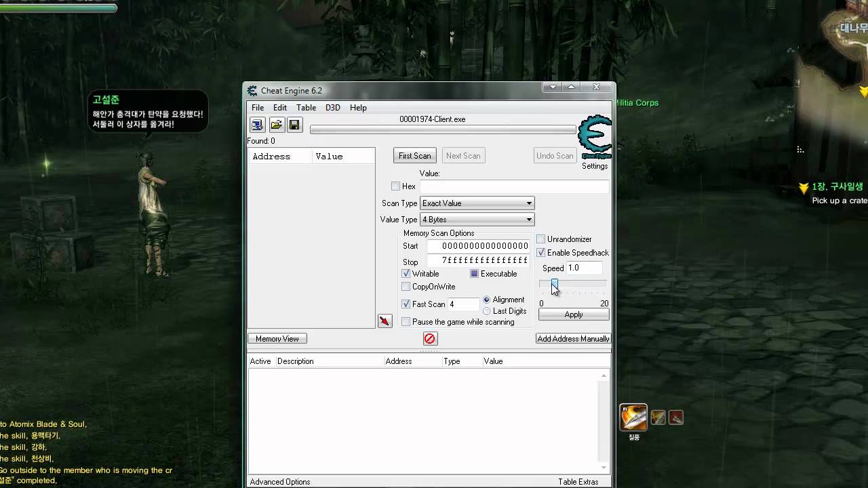
Task: Click the Stop address field
Action: (478, 261)
